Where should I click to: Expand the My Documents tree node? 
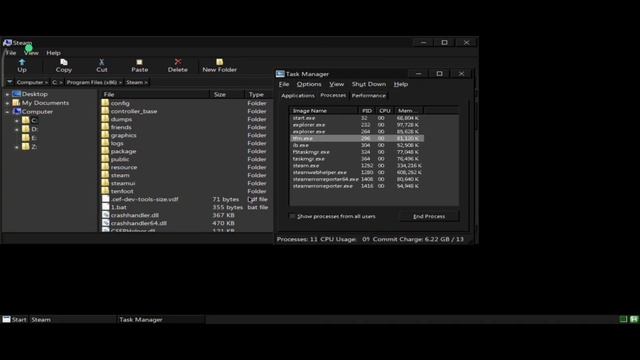(7, 103)
